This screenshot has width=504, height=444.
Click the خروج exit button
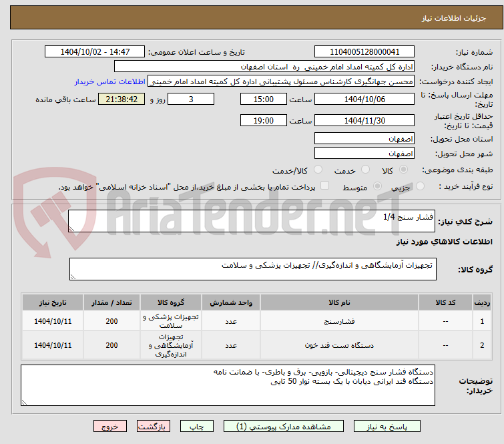[x=110, y=427]
